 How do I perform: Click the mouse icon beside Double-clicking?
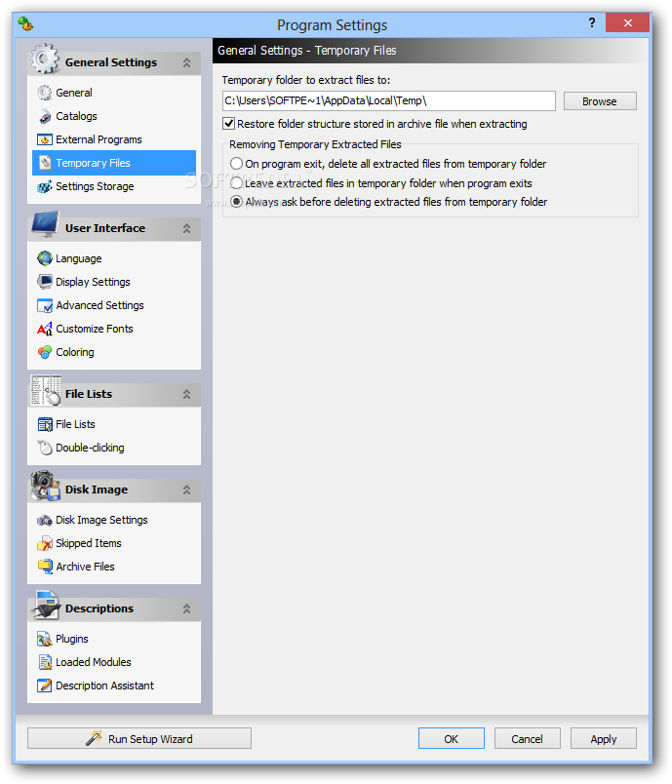[x=45, y=448]
